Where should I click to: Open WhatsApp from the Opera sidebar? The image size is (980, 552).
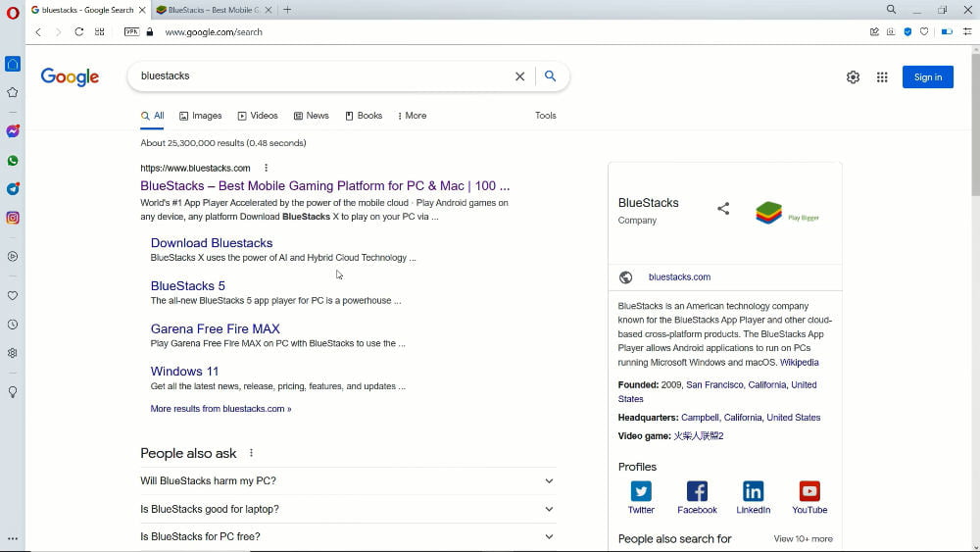13,161
